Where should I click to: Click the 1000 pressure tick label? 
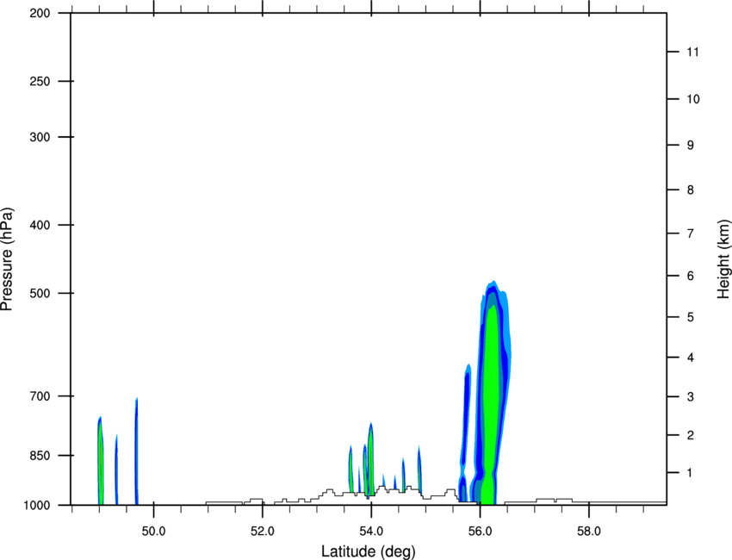tap(37, 505)
